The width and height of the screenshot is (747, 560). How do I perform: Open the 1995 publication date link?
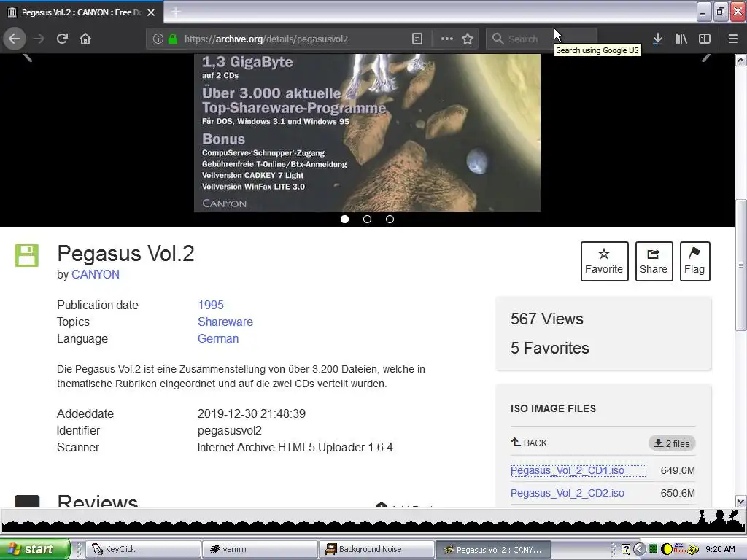click(211, 305)
